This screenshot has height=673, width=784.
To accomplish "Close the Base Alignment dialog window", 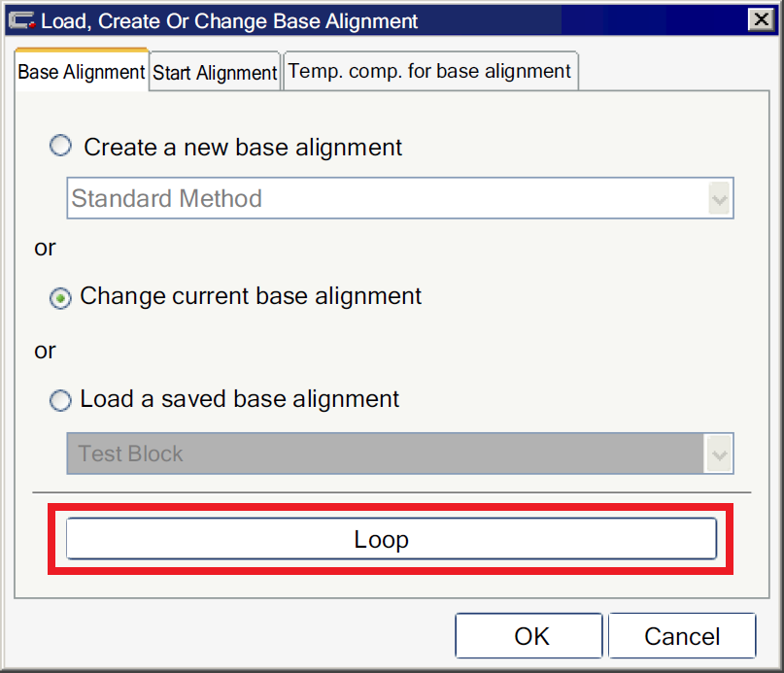I will 760,19.
